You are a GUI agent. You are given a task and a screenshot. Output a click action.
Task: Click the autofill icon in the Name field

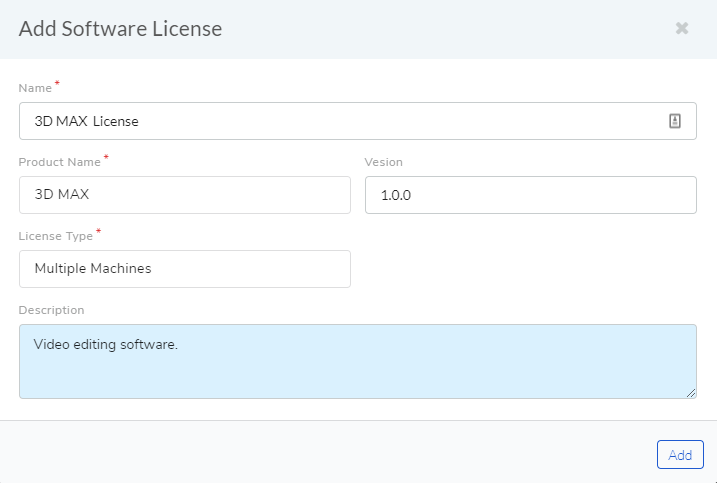click(x=675, y=121)
